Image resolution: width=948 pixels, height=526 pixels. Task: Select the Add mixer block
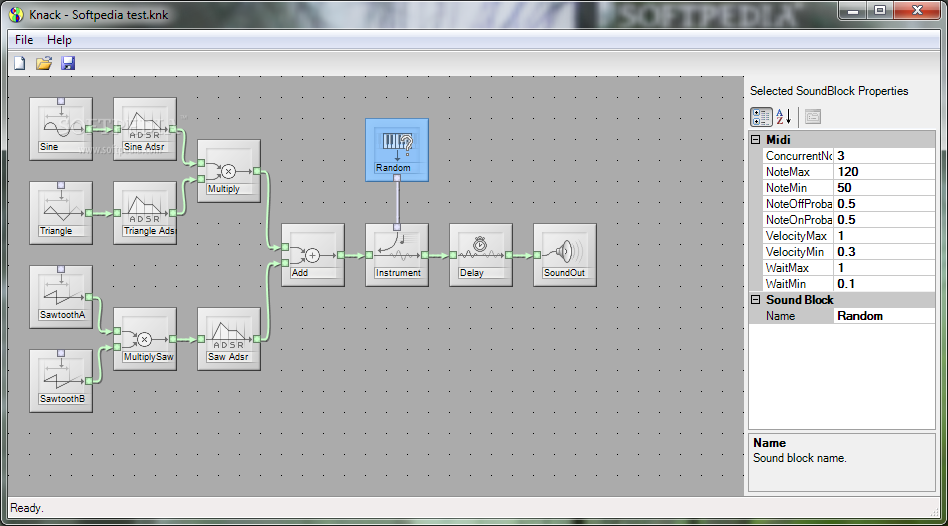(313, 255)
